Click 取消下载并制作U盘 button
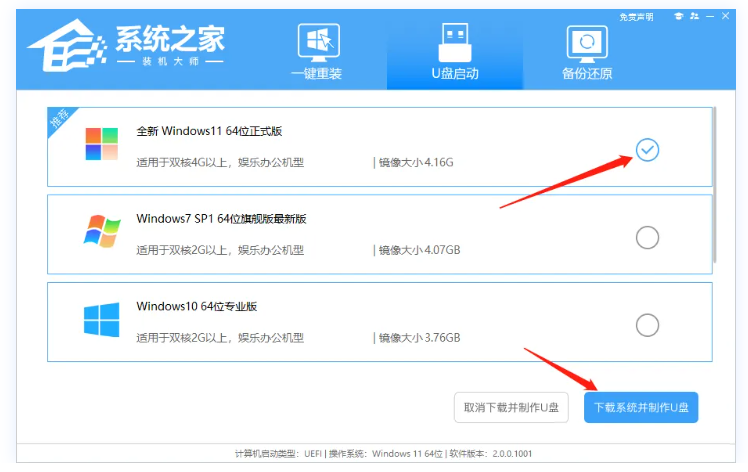748x472 pixels. click(511, 407)
